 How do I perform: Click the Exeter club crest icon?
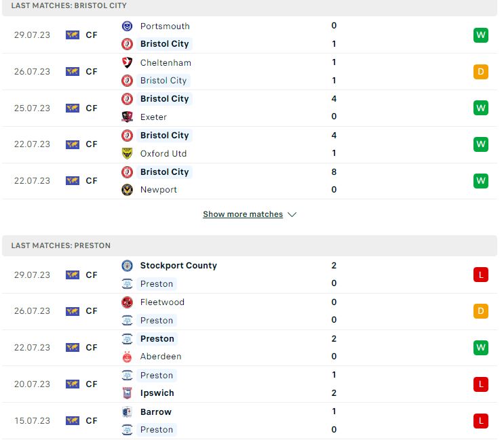click(x=128, y=117)
